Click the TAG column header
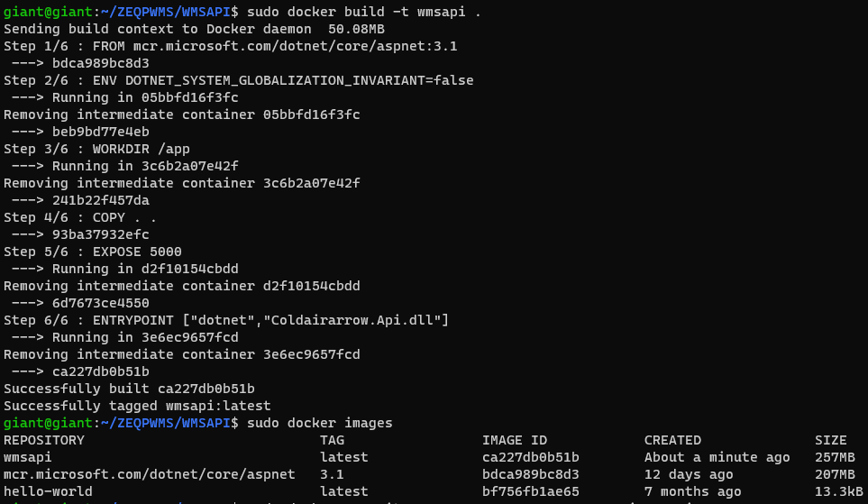 pos(332,440)
